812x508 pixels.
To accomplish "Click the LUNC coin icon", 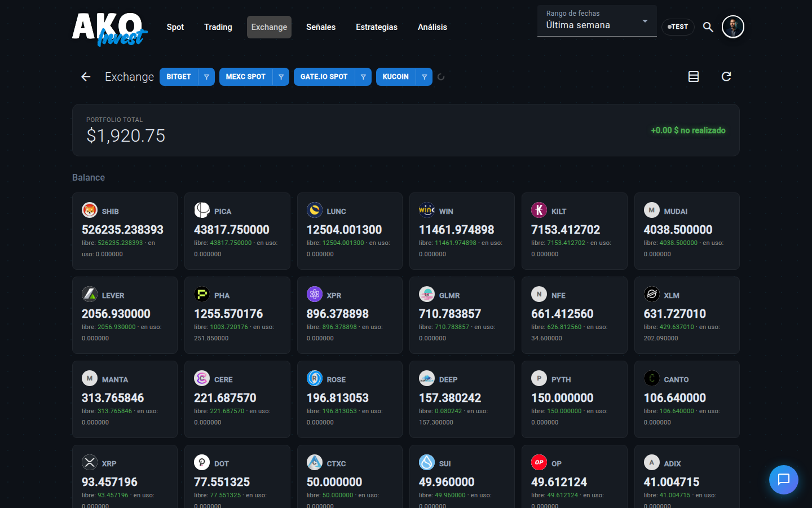I will tap(315, 210).
